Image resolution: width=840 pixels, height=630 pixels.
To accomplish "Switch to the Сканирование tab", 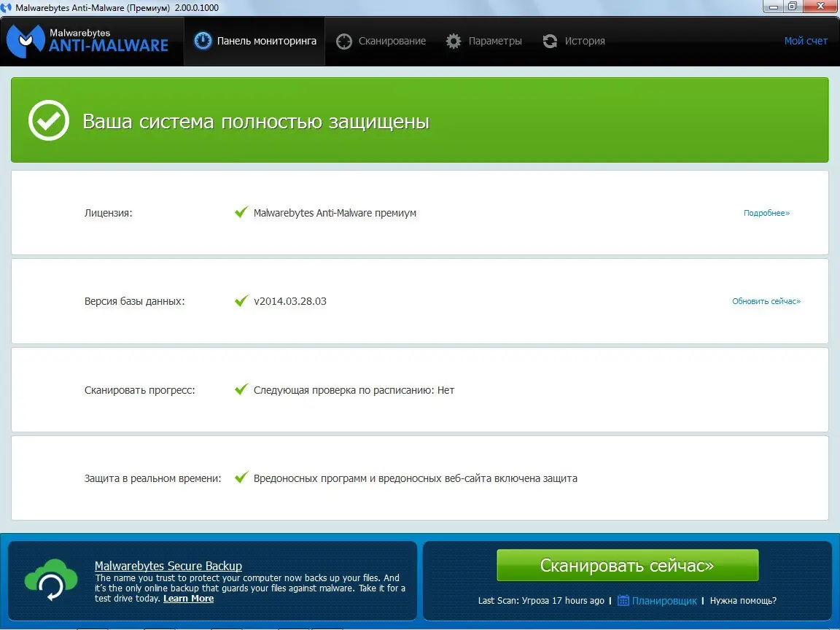I will (x=381, y=42).
